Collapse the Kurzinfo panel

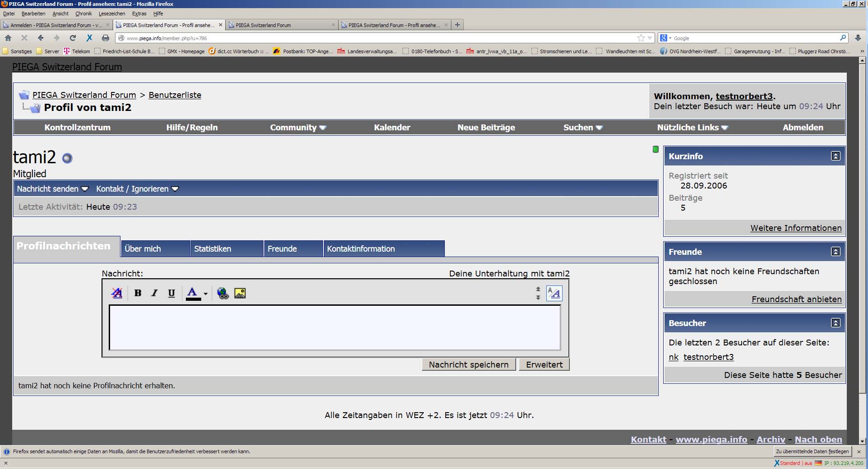pos(836,156)
